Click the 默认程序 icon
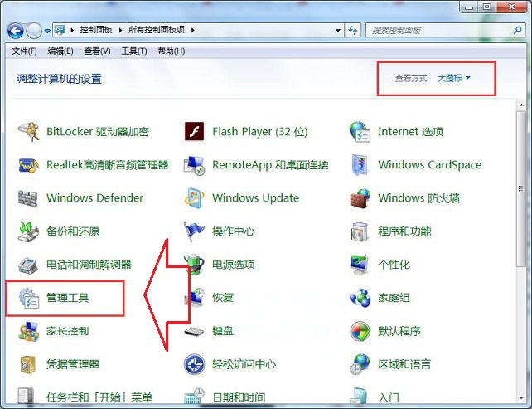The image size is (532, 409). (360, 331)
